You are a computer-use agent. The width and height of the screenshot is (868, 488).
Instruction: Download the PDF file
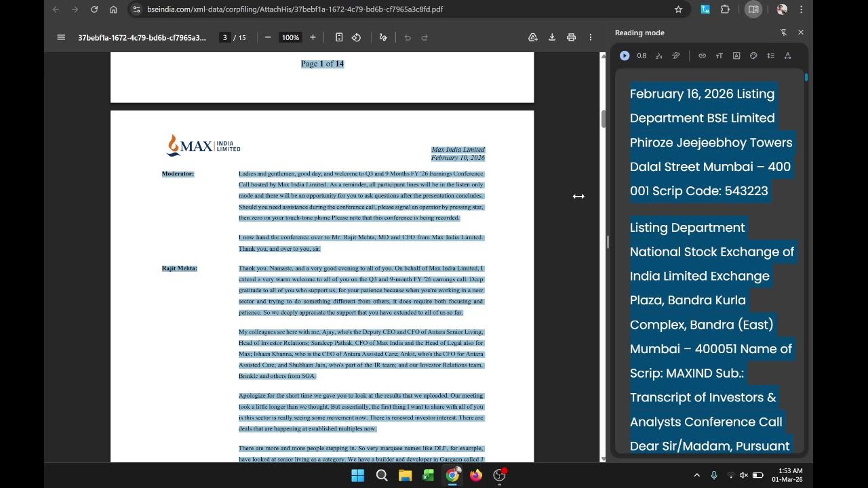552,37
